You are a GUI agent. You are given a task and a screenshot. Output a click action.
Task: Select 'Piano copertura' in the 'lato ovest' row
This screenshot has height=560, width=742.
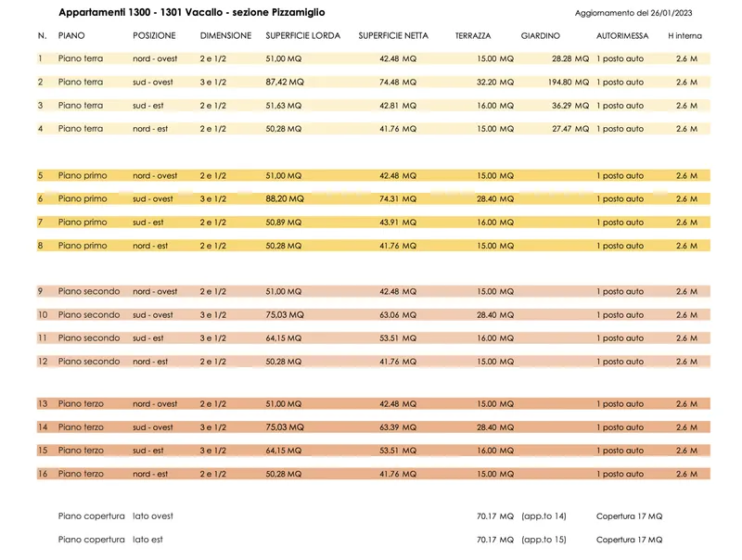pos(91,516)
